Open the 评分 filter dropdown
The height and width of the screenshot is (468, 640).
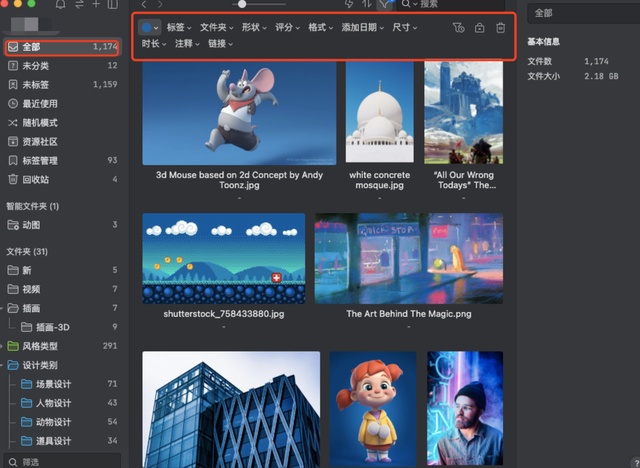click(287, 27)
